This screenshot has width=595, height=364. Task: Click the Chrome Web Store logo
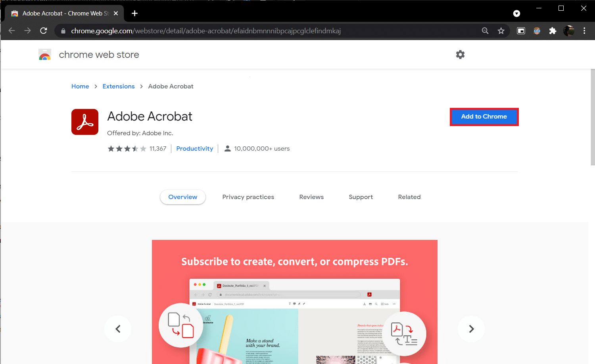coord(45,55)
